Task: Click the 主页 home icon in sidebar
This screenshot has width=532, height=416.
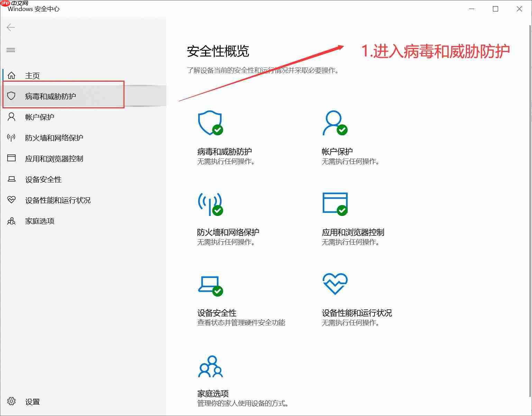Action: click(x=11, y=75)
